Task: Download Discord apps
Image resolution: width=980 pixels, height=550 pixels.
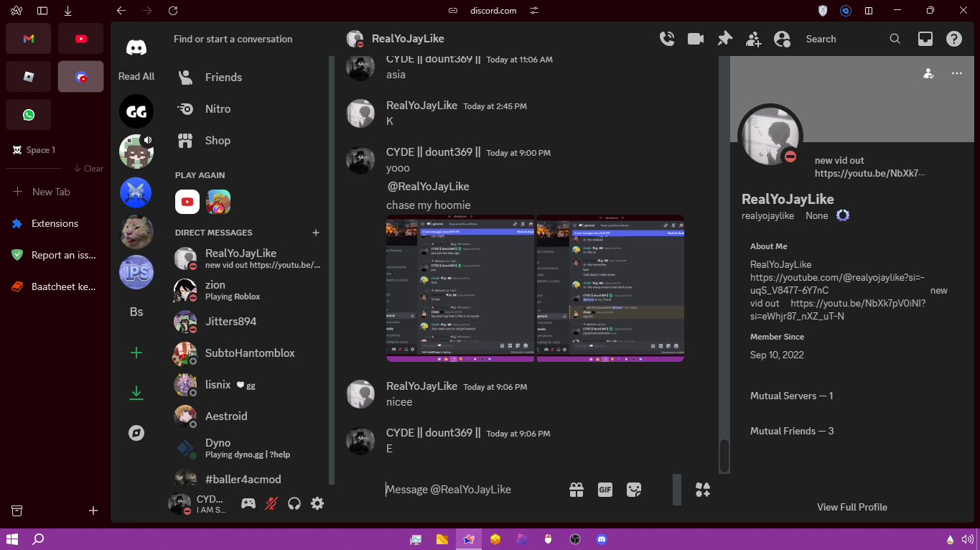Action: click(x=136, y=393)
